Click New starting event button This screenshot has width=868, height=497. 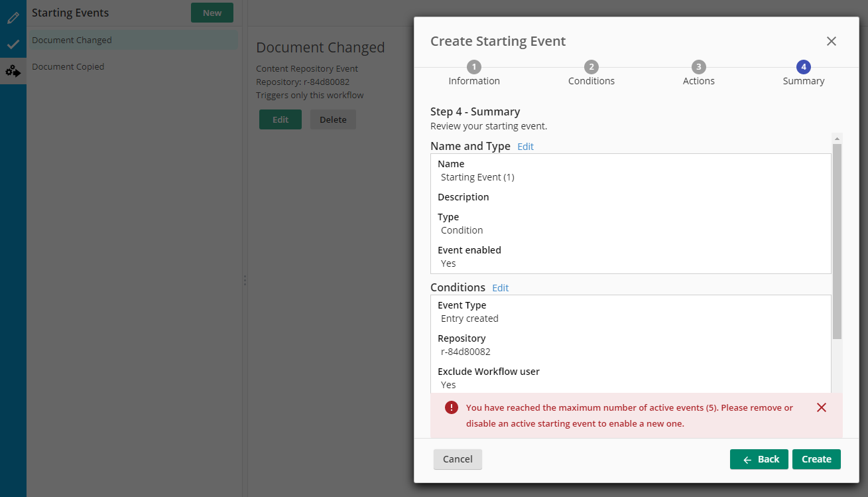click(x=212, y=13)
